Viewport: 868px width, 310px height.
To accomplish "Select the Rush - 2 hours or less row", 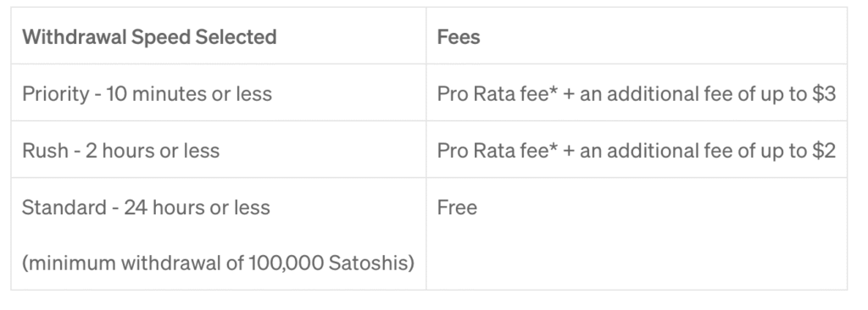I will [429, 149].
